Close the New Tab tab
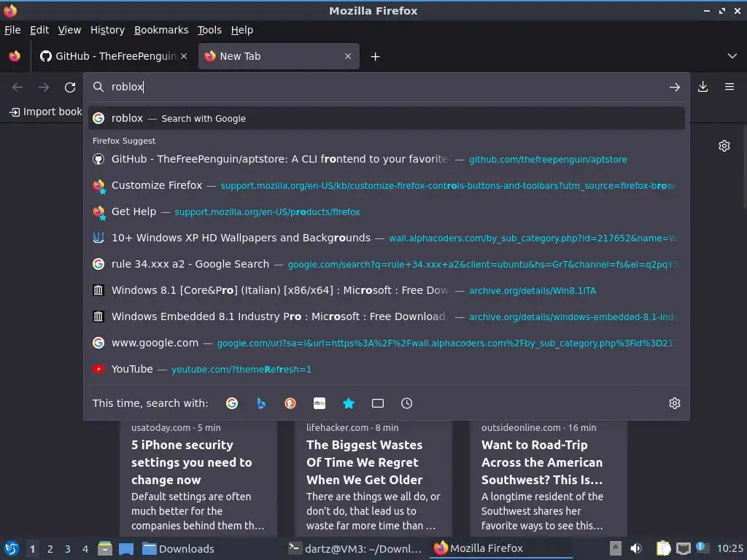This screenshot has height=560, width=747. click(x=348, y=56)
